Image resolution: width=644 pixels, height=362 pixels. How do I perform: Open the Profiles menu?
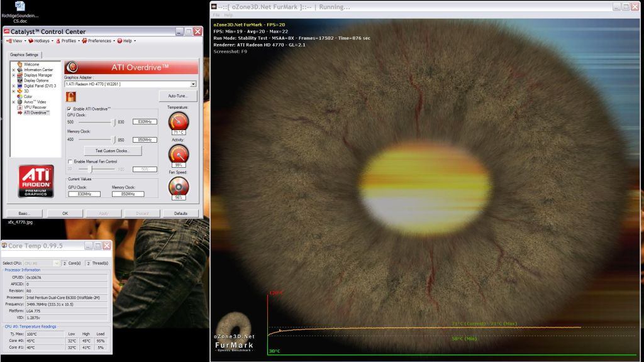pyautogui.click(x=68, y=41)
